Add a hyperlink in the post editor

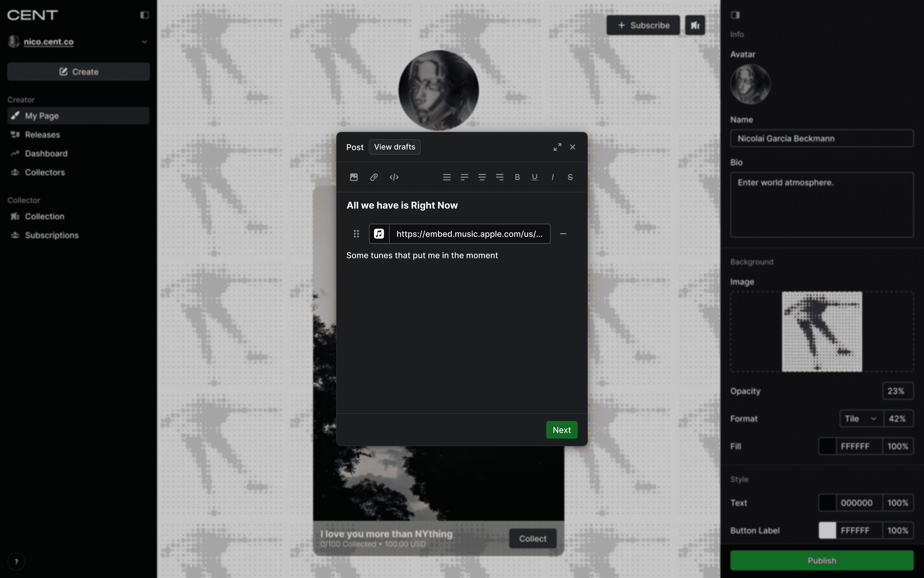tap(374, 177)
